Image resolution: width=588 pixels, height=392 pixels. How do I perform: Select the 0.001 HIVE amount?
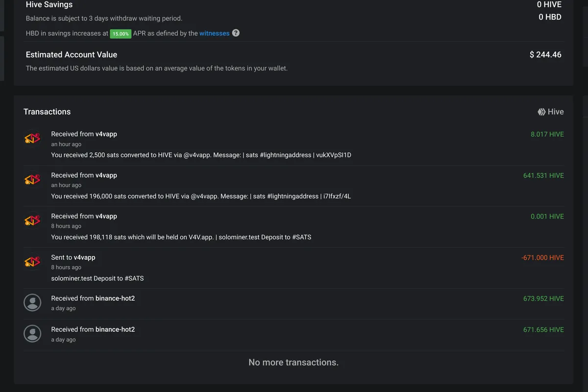click(x=547, y=216)
